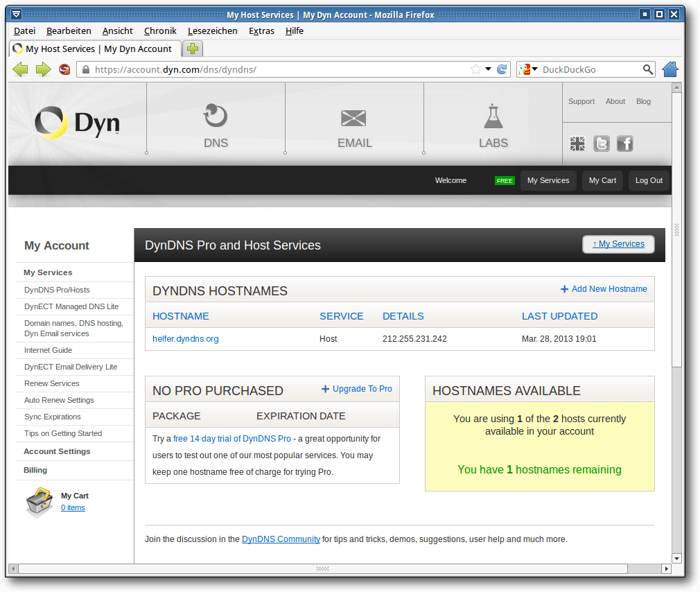Viewport: 700px width, 592px height.
Task: Open the URL history dropdown arrow
Action: [489, 69]
